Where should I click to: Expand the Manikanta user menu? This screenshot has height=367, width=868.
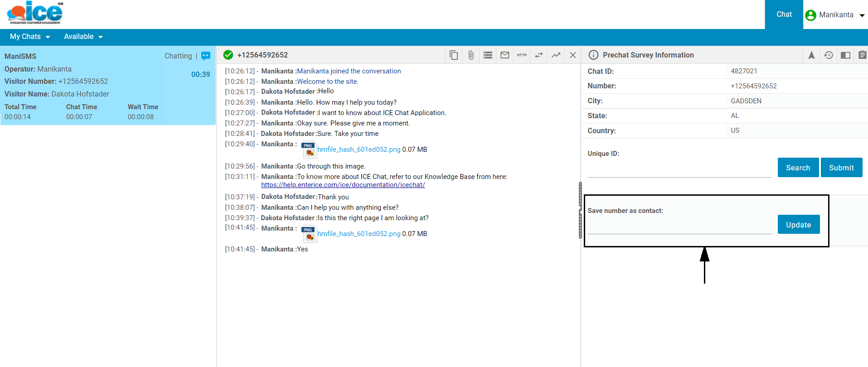tap(835, 15)
